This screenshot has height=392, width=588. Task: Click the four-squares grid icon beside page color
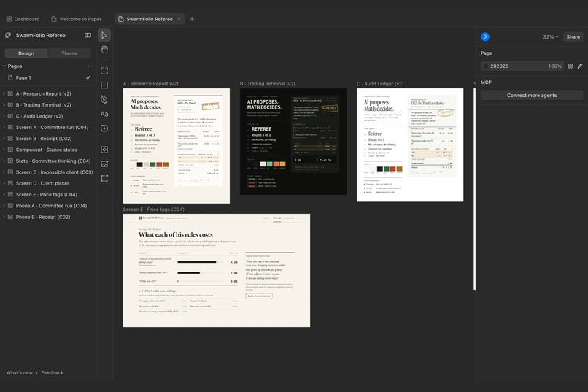(x=570, y=66)
